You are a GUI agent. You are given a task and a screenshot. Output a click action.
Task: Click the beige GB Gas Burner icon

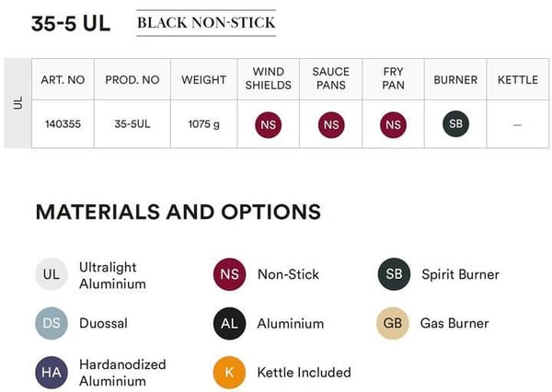click(393, 323)
